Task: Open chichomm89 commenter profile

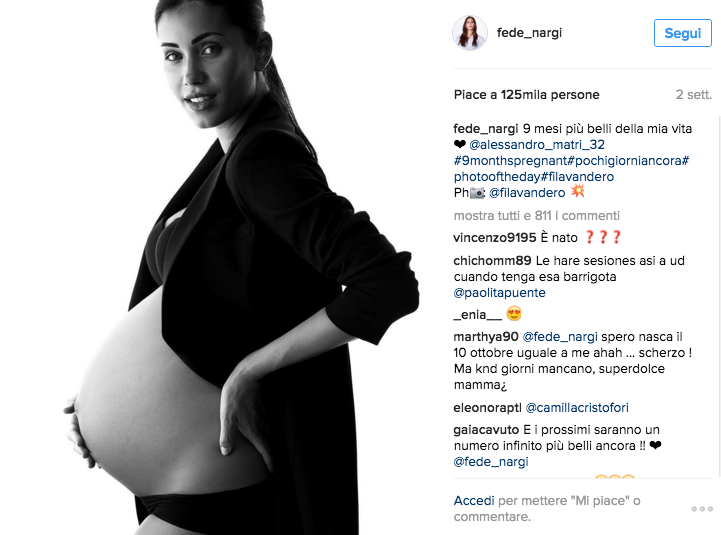Action: pyautogui.click(x=492, y=261)
